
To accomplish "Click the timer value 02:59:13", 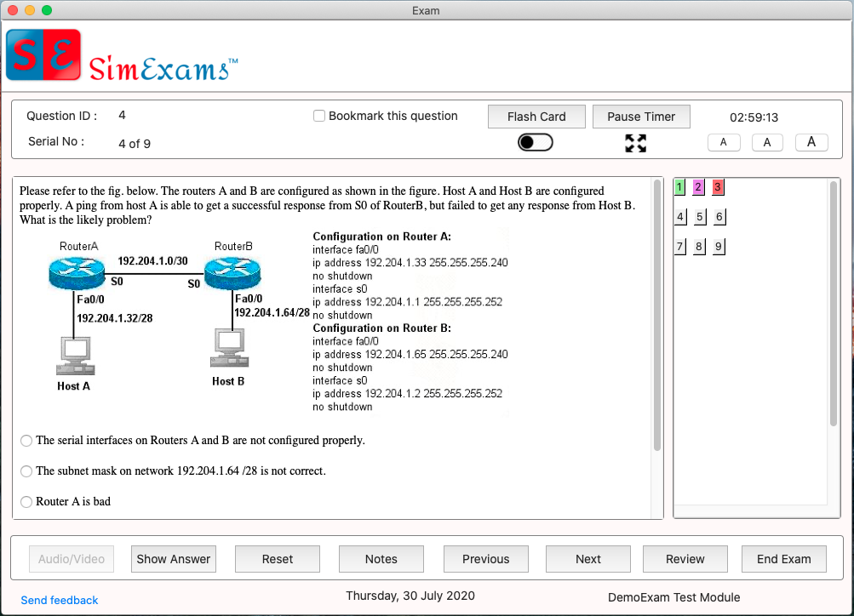I will (754, 117).
